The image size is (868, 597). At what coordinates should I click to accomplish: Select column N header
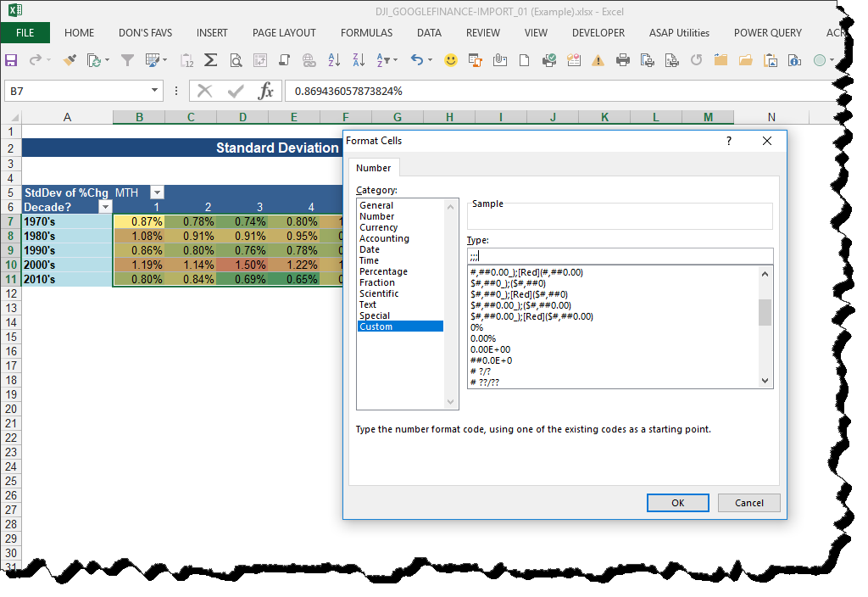tap(771, 117)
